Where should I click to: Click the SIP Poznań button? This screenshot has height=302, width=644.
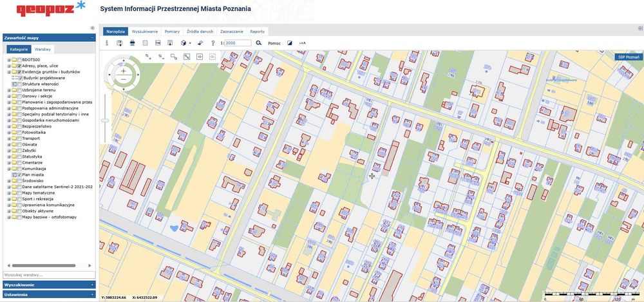[x=629, y=57]
